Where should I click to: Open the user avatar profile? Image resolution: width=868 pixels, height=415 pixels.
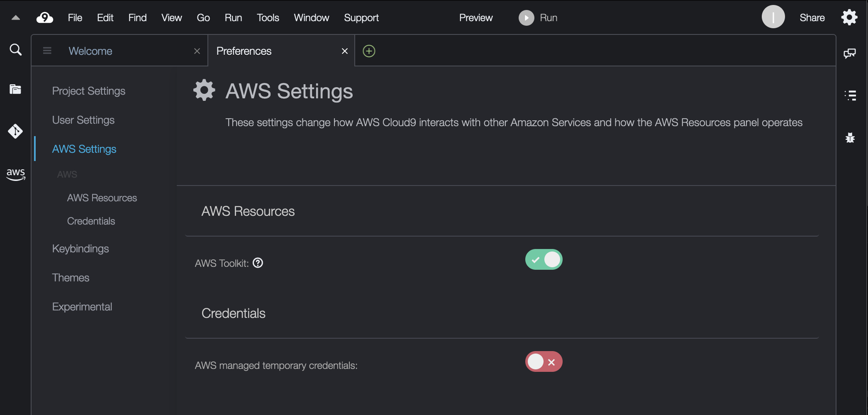pyautogui.click(x=773, y=17)
